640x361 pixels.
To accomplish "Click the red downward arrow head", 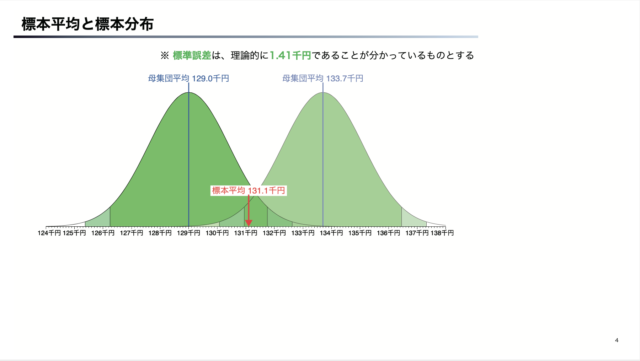I will (x=248, y=223).
